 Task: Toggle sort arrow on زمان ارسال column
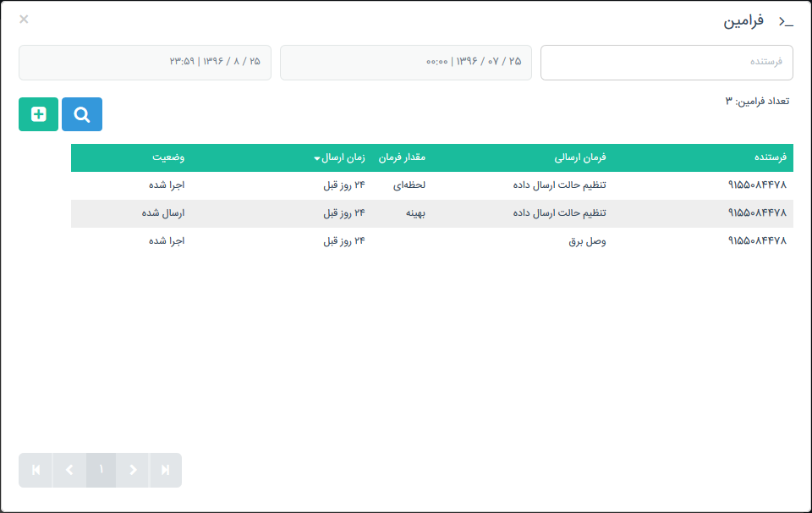click(x=317, y=158)
